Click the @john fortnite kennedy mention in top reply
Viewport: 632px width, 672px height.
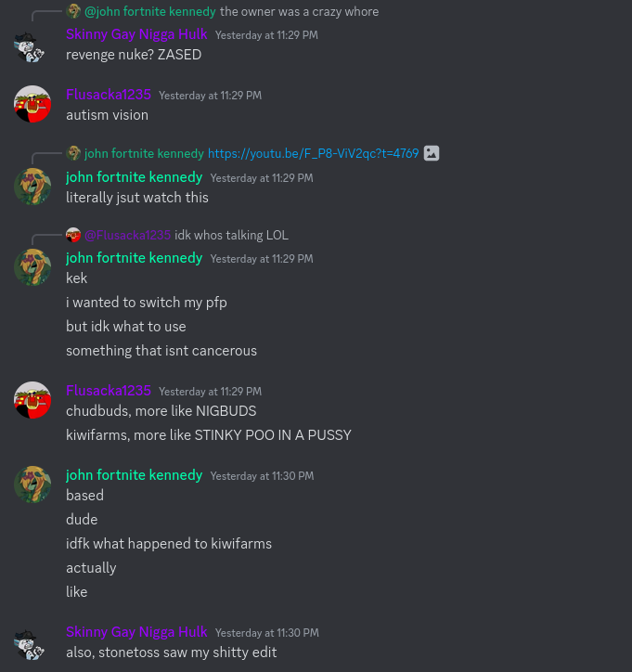click(x=150, y=11)
